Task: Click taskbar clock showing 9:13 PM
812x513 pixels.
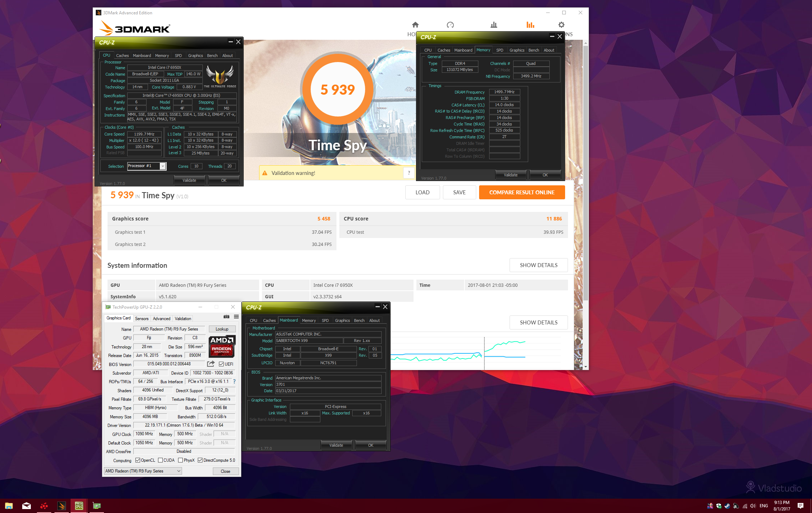Action: point(782,505)
